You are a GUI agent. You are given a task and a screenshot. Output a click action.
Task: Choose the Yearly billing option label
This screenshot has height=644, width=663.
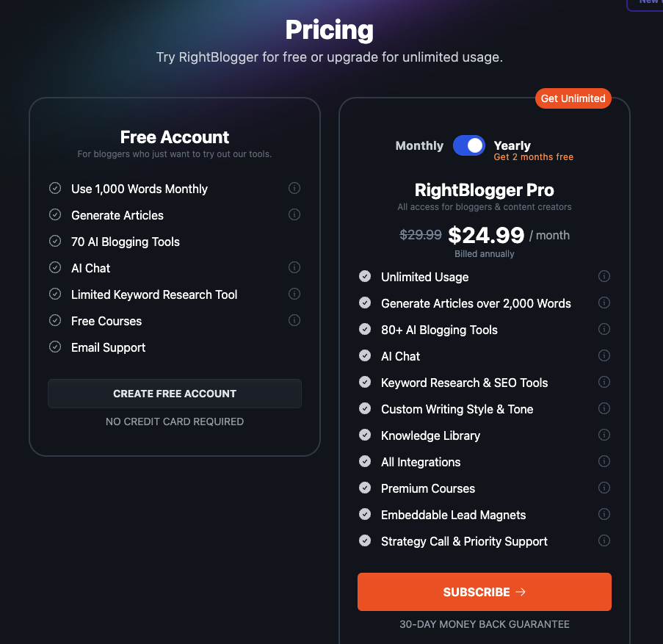coord(512,145)
